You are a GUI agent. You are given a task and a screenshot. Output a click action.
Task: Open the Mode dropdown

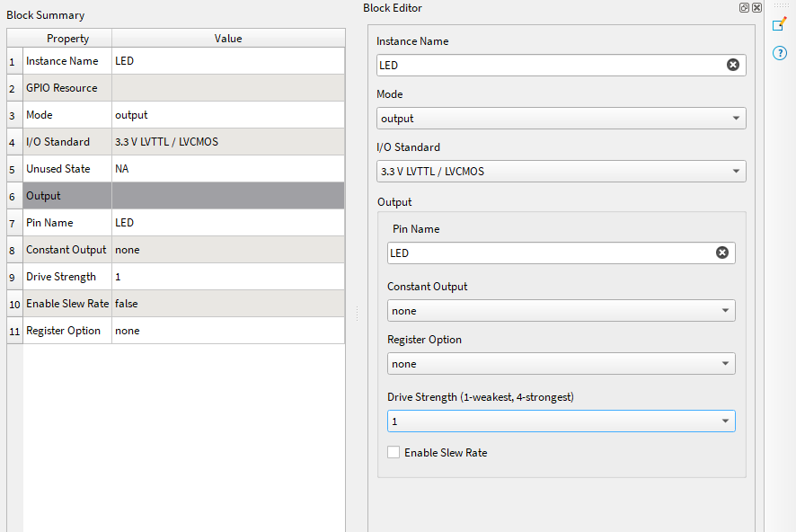[x=561, y=118]
